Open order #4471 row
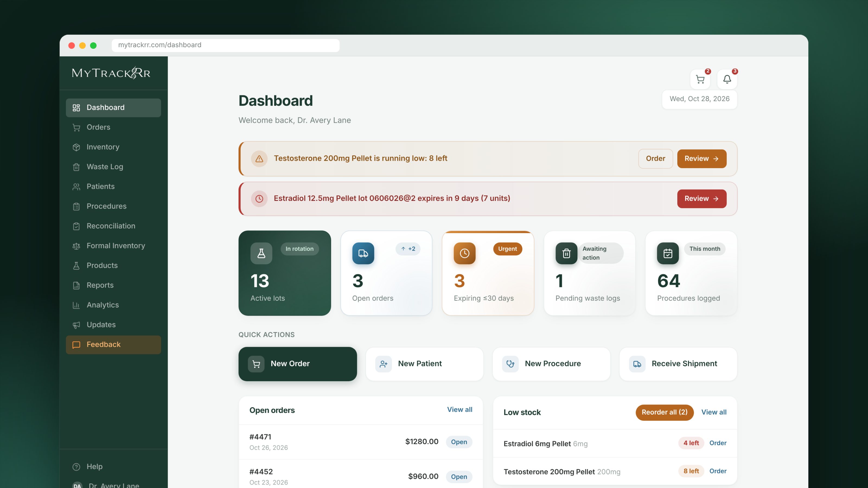The width and height of the screenshot is (868, 488). pyautogui.click(x=360, y=442)
